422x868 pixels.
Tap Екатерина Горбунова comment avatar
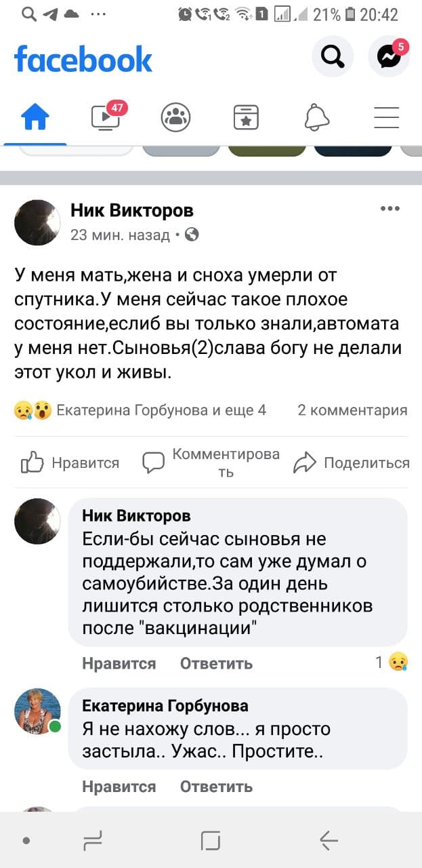(x=37, y=711)
